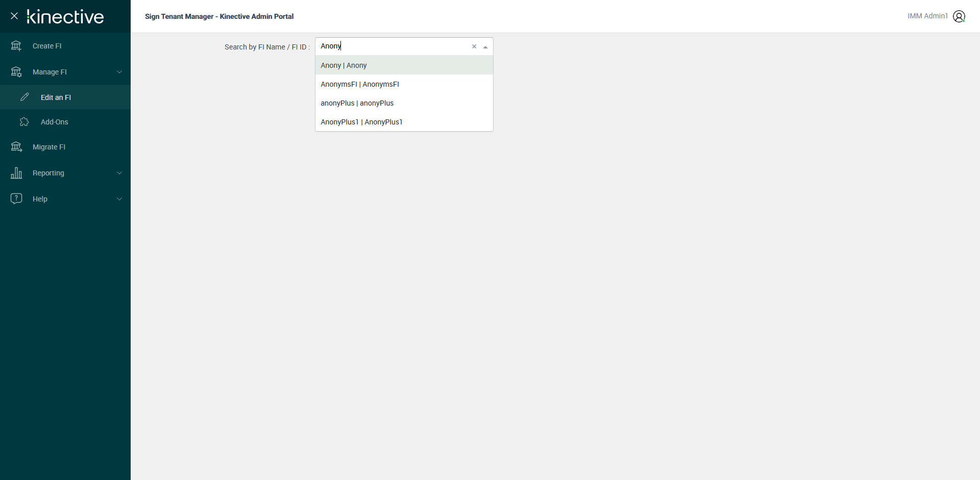Expand the Reporting menu chevron
980x480 pixels.
click(119, 173)
